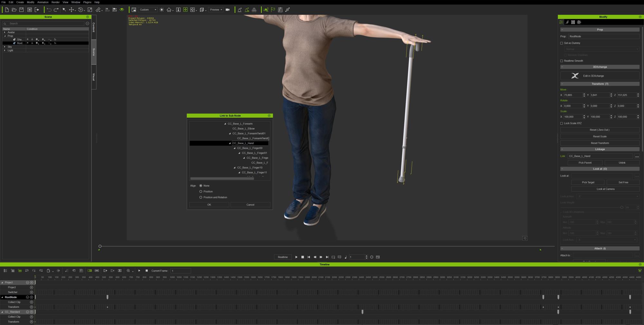Select Position and Rotation align option

tap(201, 197)
